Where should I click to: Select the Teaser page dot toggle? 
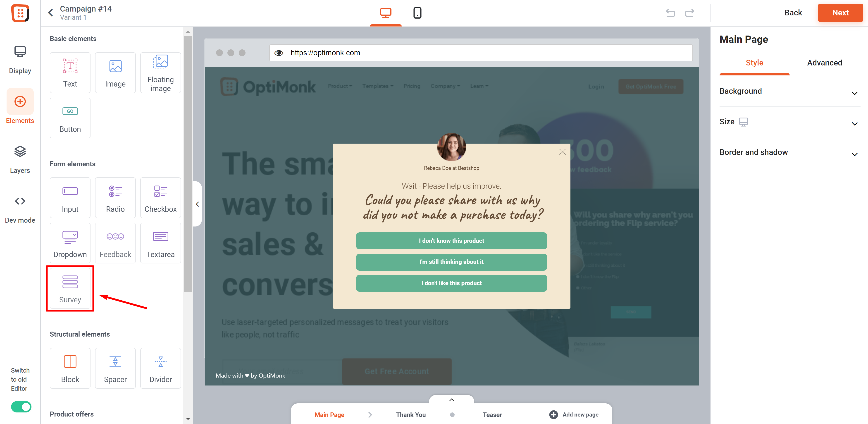(452, 414)
